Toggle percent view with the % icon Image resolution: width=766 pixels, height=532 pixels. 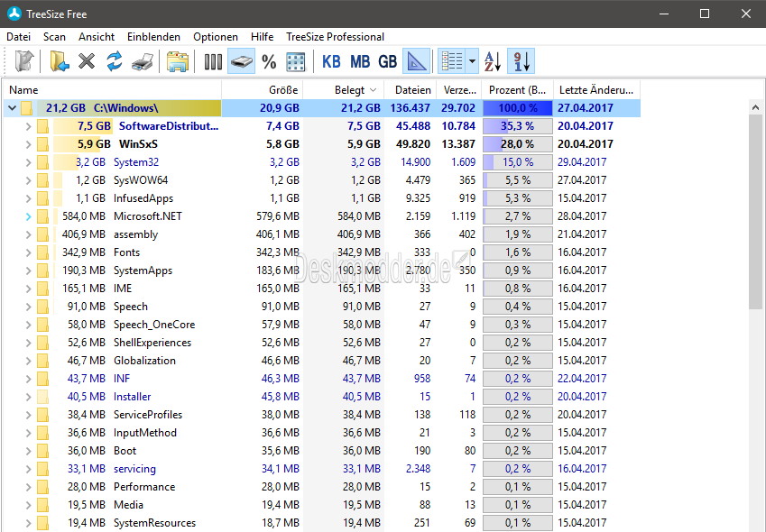[x=269, y=61]
